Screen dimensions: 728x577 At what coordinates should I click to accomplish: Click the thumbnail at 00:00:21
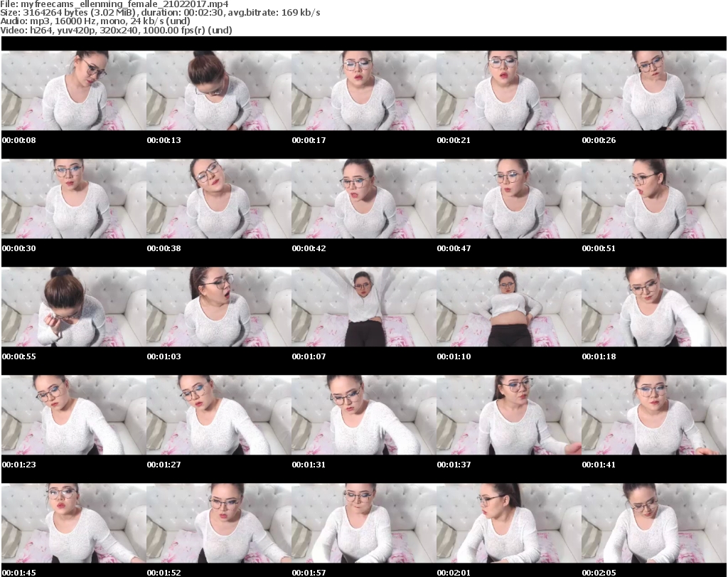509,90
